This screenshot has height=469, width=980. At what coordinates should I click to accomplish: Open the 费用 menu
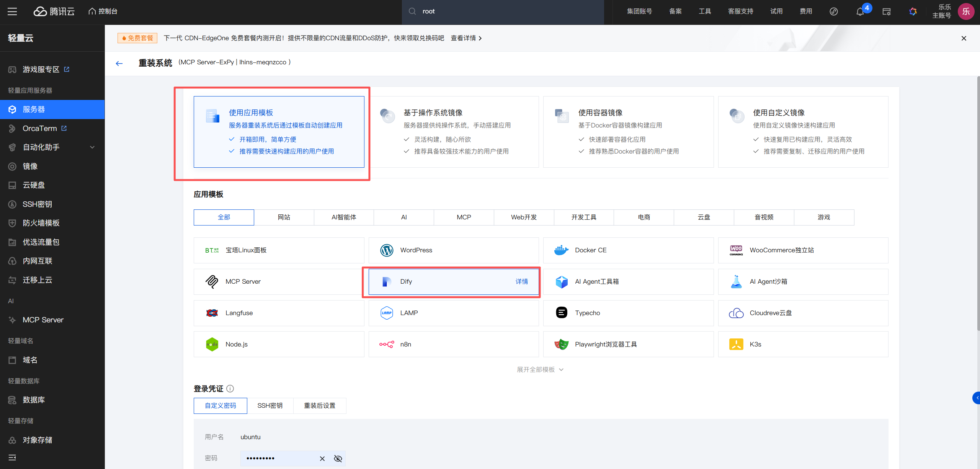806,11
